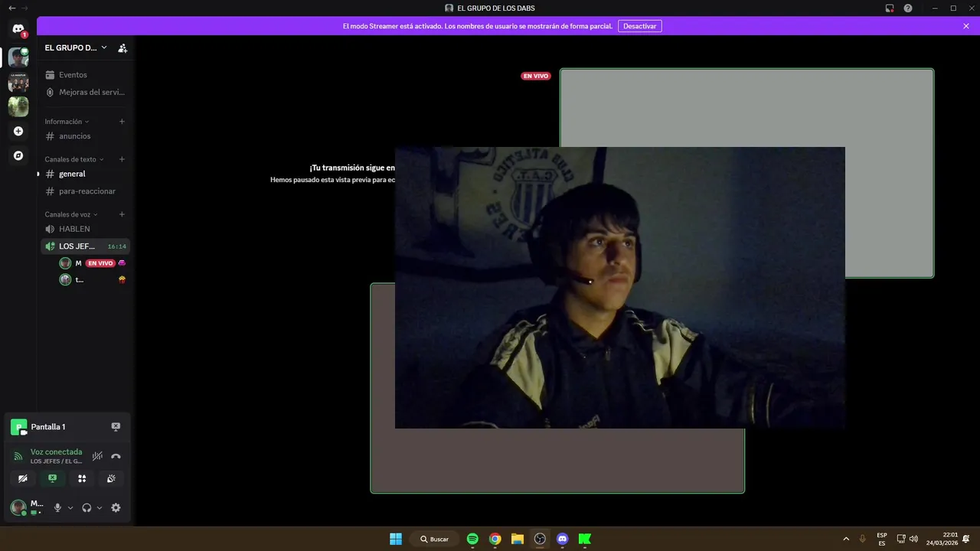Open Windows Start menu
The image size is (980, 551).
click(x=396, y=539)
